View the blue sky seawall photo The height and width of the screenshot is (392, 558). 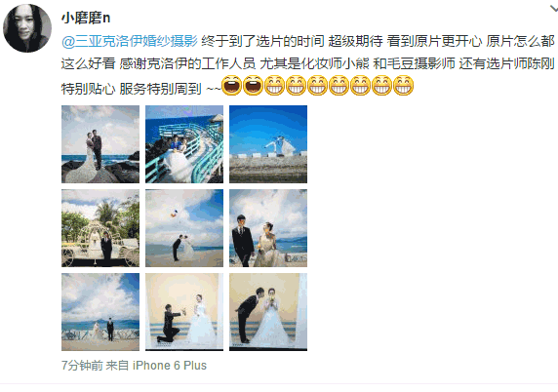(x=268, y=144)
